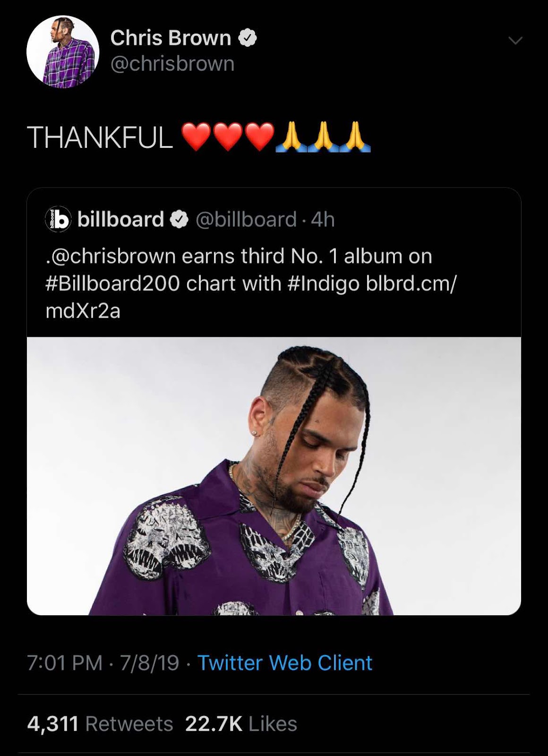548x756 pixels.
Task: Tap the 4h timestamp on quoted tweet
Action: pos(323,220)
